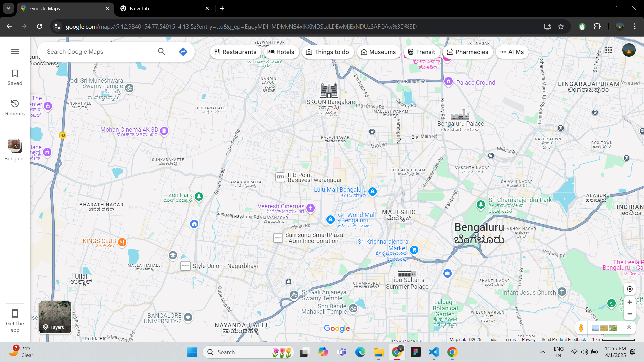The height and width of the screenshot is (362, 644).
Task: Click the ISKCON Bangalore landmark icon
Action: (x=329, y=90)
